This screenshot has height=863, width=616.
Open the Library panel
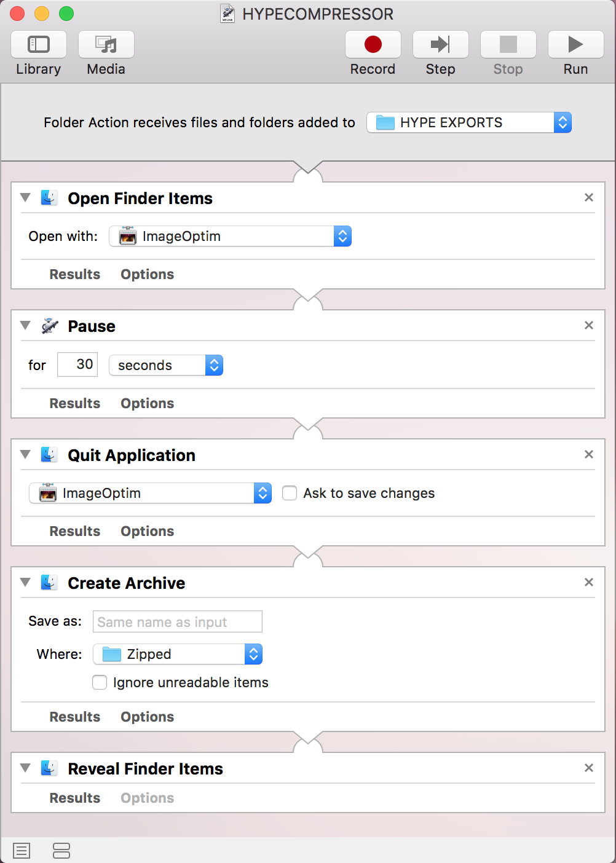(x=38, y=44)
